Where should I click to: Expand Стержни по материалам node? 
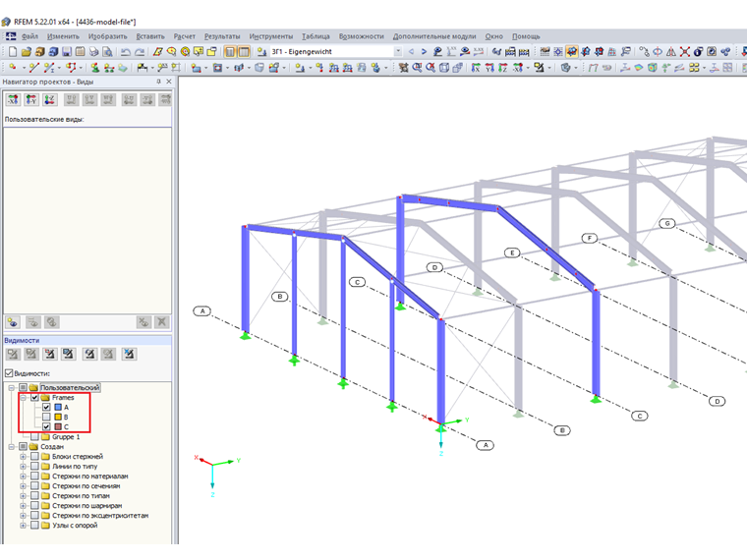click(23, 476)
